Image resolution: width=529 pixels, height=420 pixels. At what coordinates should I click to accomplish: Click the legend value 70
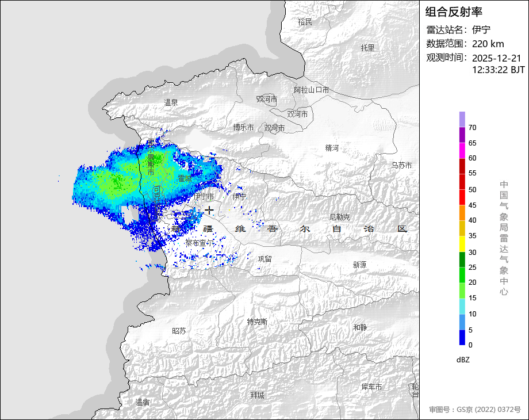[472, 128]
